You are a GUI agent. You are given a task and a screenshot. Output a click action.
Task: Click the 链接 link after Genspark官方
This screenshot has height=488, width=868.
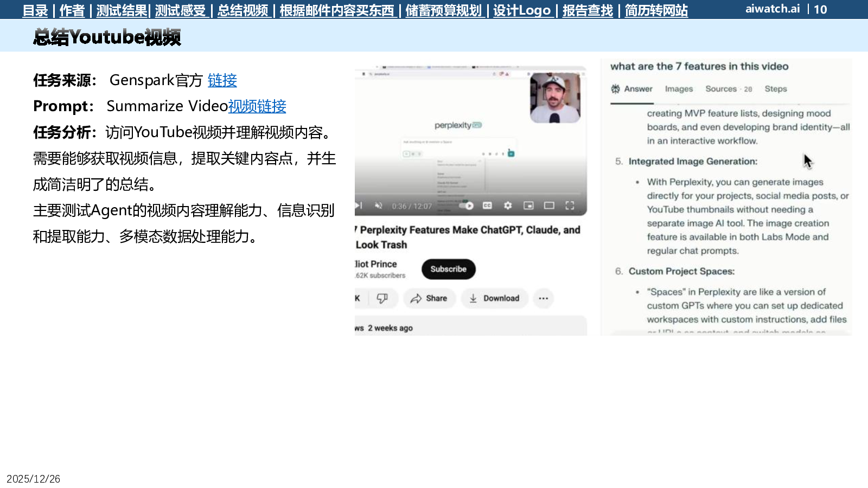coord(222,80)
